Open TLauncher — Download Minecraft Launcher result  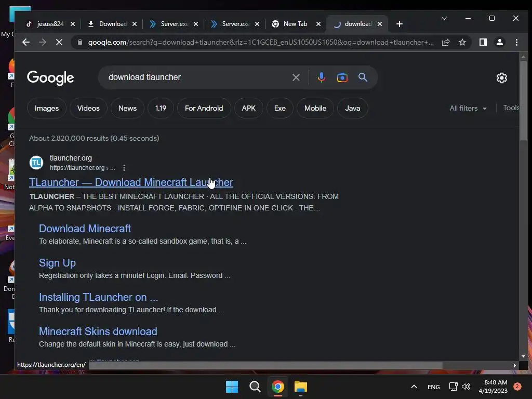click(130, 182)
